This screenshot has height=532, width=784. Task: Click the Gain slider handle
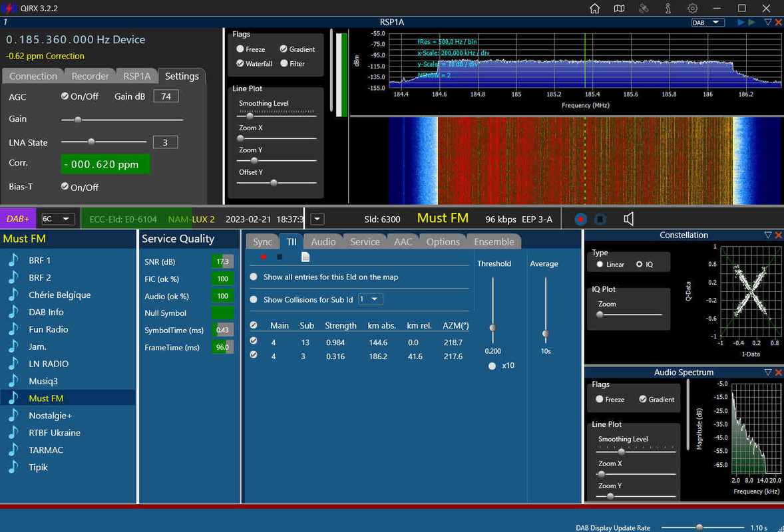click(77, 120)
